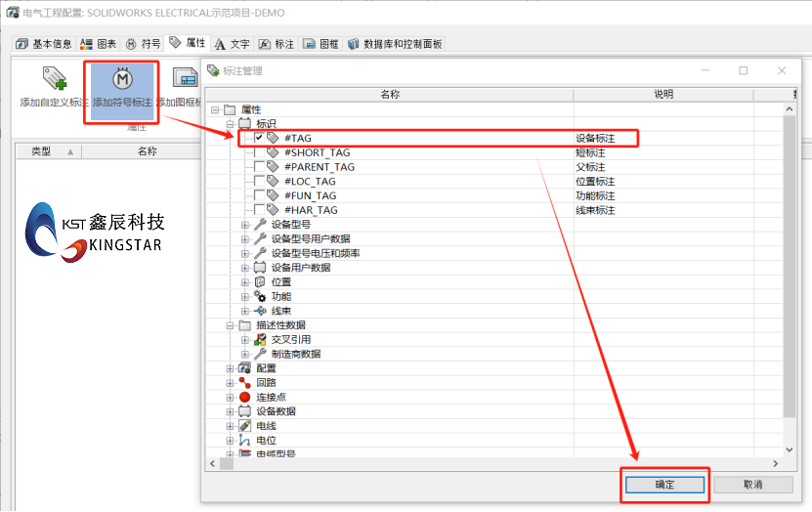Viewport: 812px width, 512px height.
Task: Collapse the 描述性数据 folder node
Action: [231, 325]
